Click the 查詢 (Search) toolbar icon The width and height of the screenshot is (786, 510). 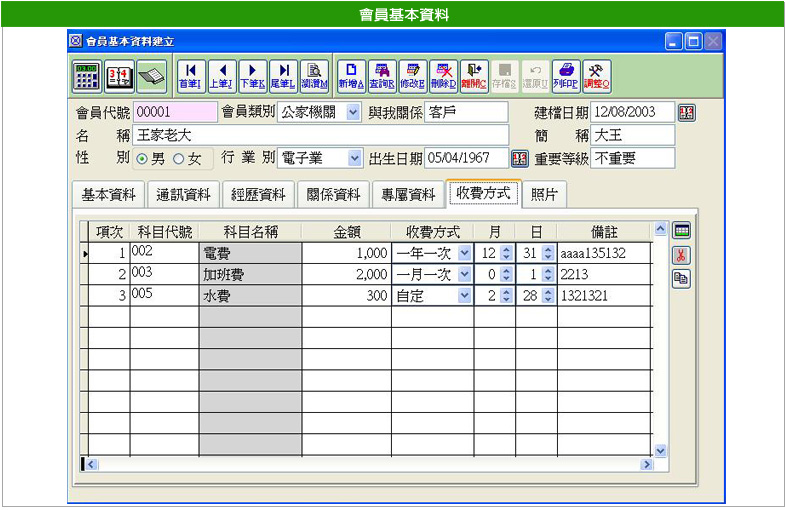[381, 75]
